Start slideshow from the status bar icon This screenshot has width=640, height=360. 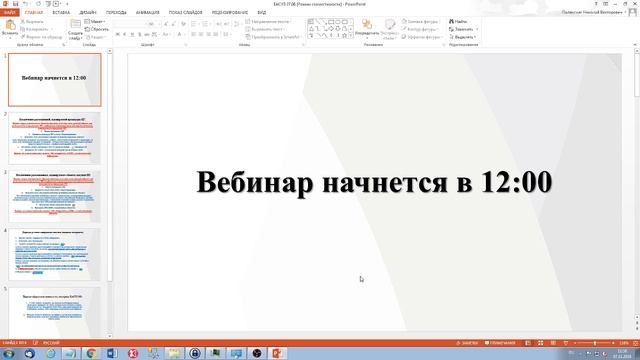(x=566, y=343)
